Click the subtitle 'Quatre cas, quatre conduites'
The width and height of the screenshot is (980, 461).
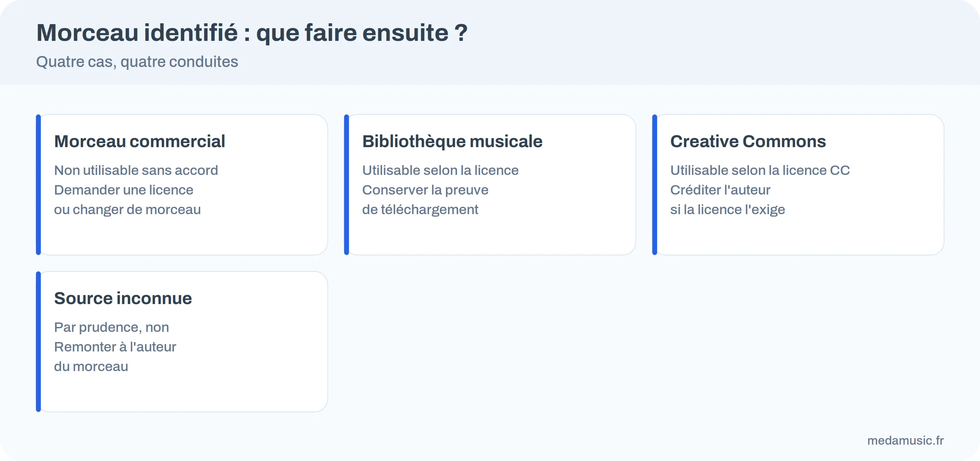tap(137, 62)
